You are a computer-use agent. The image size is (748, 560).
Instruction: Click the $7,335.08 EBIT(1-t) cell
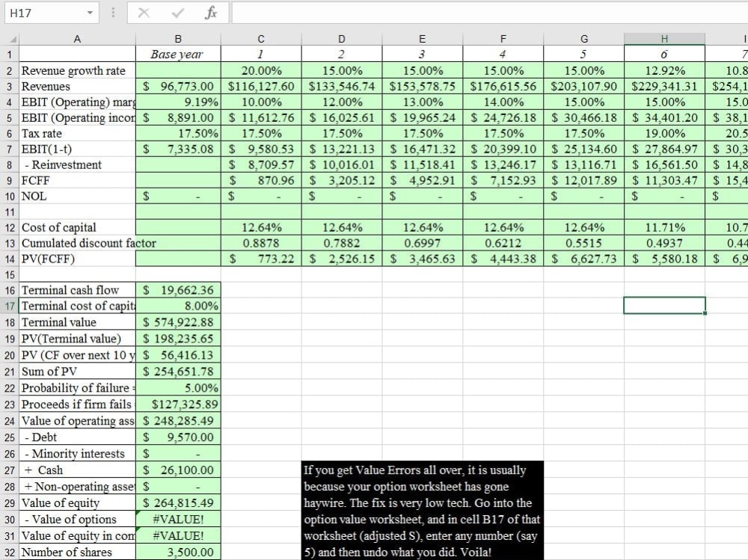pos(178,149)
